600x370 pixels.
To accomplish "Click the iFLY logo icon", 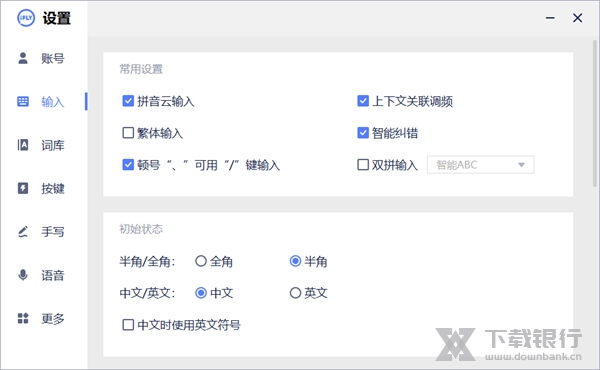I will [x=26, y=18].
